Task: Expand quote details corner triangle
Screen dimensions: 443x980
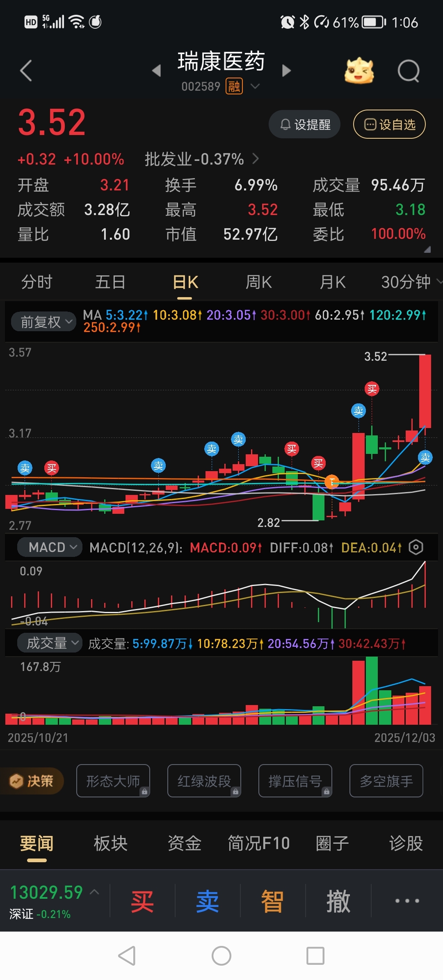Action: (427, 249)
